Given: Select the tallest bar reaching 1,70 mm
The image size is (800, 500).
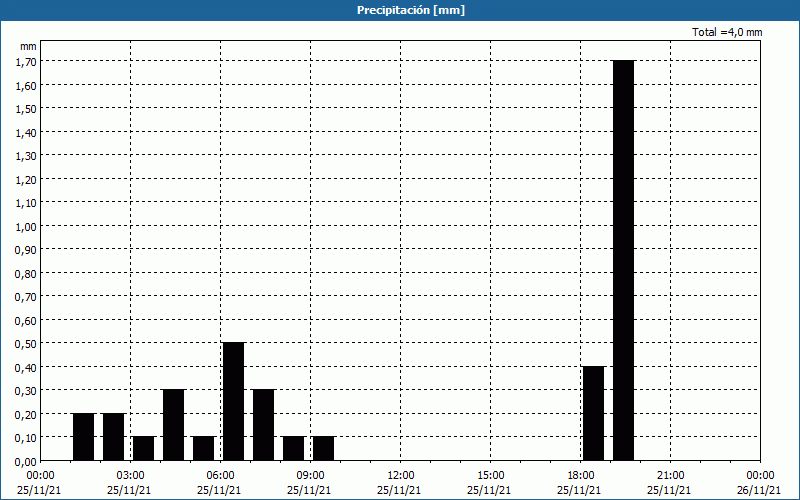Looking at the screenshot, I should click(623, 261).
